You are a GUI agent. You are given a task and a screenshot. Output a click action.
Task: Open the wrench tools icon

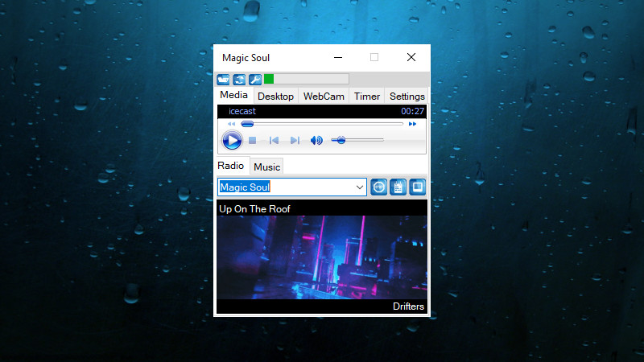[254, 79]
